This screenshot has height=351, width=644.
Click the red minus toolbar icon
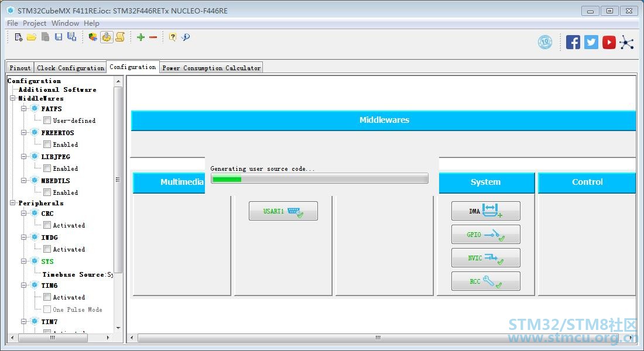coord(153,37)
